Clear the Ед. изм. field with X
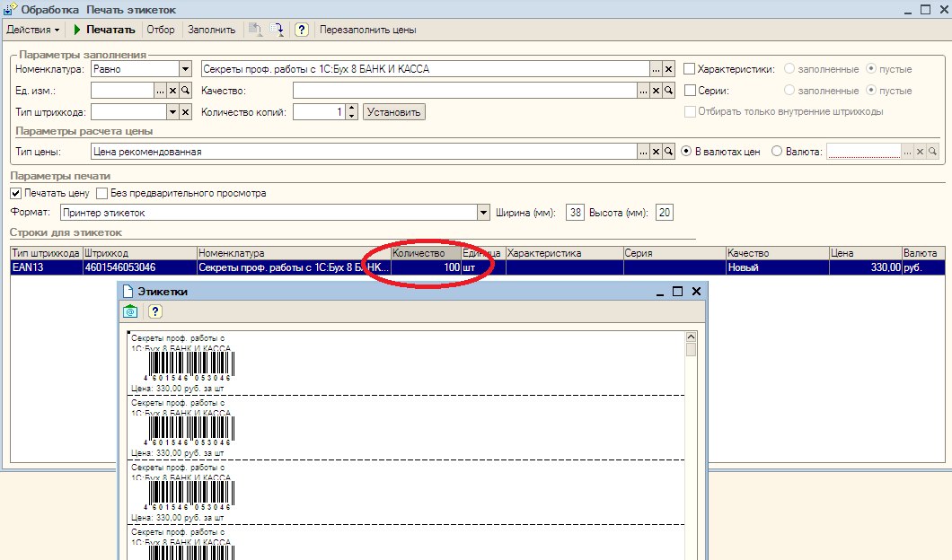 tap(173, 91)
